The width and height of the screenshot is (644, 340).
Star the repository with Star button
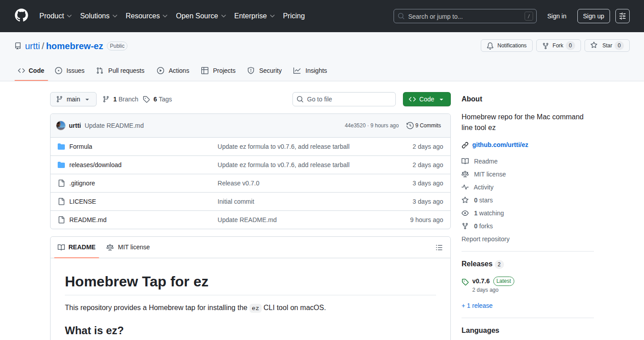[607, 46]
